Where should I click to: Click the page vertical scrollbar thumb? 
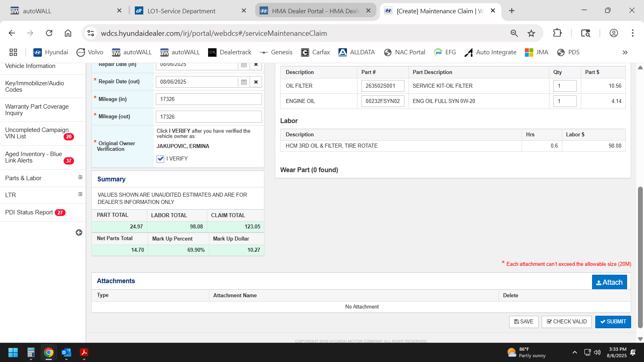pyautogui.click(x=640, y=257)
